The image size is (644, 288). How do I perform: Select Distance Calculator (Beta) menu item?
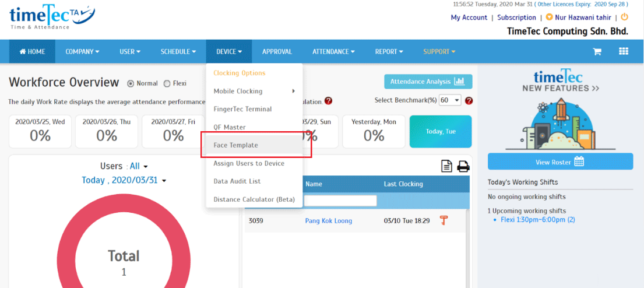coord(254,199)
